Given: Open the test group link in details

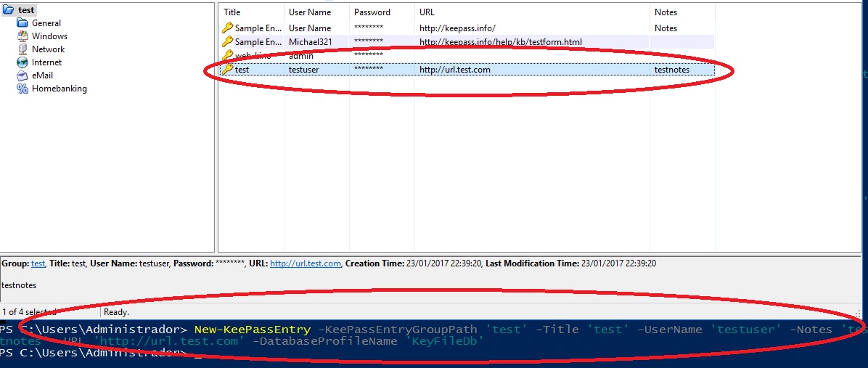Looking at the screenshot, I should pyautogui.click(x=38, y=263).
